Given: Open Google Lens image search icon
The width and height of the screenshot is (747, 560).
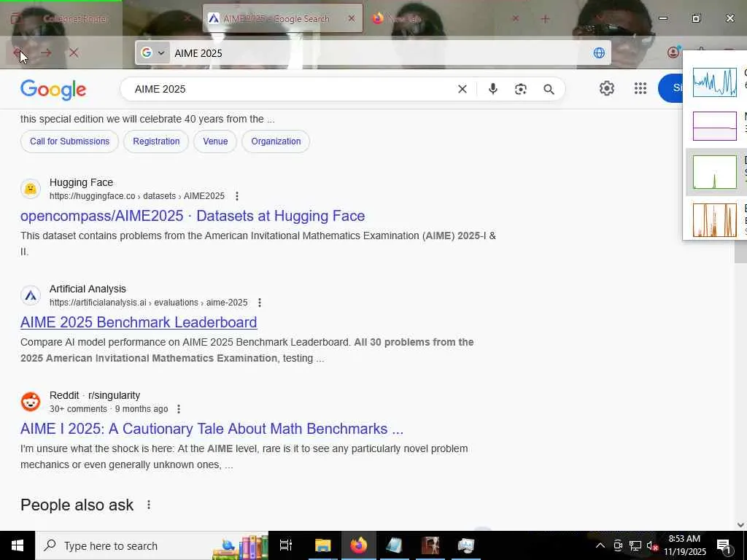Looking at the screenshot, I should click(x=521, y=89).
